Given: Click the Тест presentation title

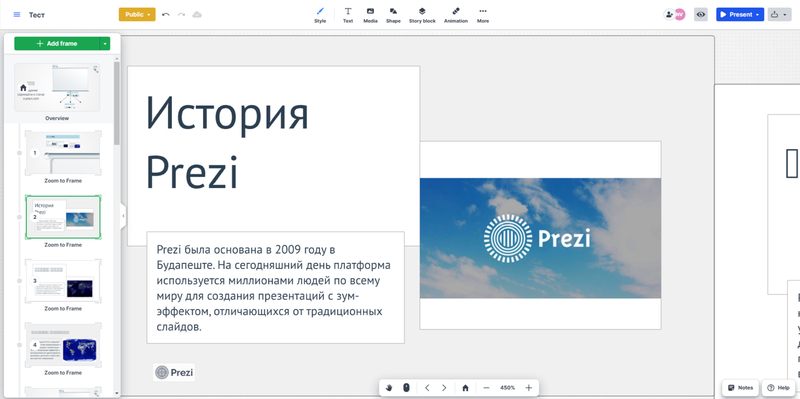Looking at the screenshot, I should coord(37,15).
